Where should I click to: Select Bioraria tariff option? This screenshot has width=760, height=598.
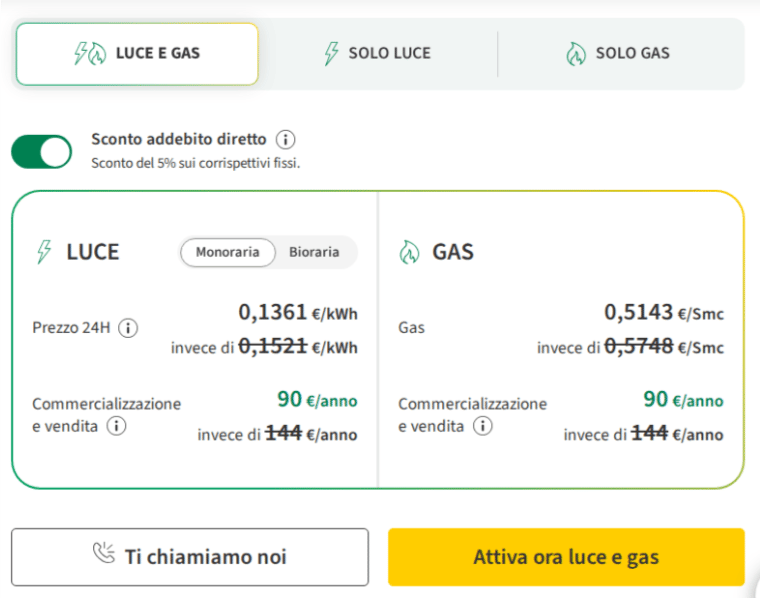[314, 252]
